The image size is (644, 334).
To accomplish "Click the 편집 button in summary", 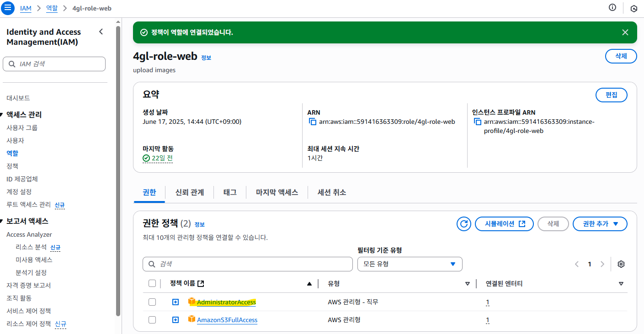I will click(611, 95).
